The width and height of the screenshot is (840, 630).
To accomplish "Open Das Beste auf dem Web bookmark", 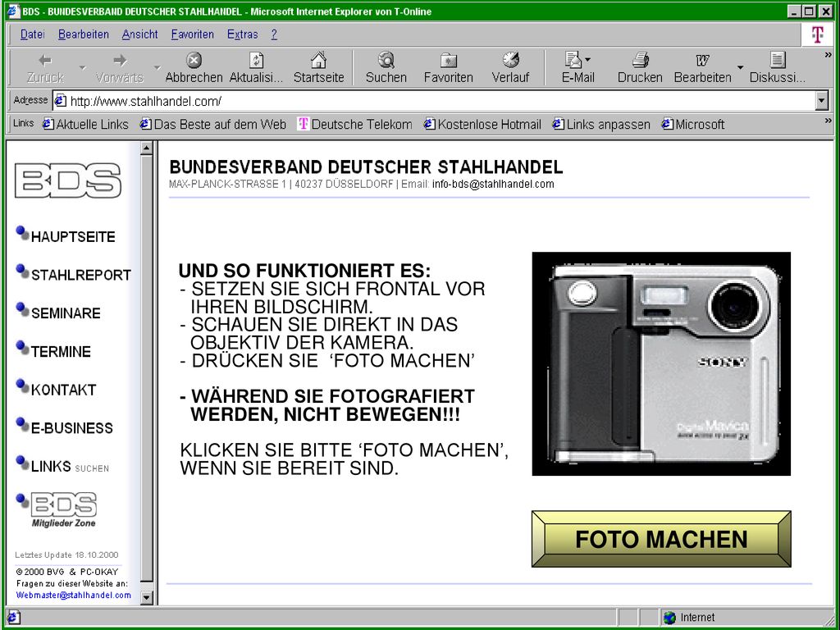I will coord(212,125).
